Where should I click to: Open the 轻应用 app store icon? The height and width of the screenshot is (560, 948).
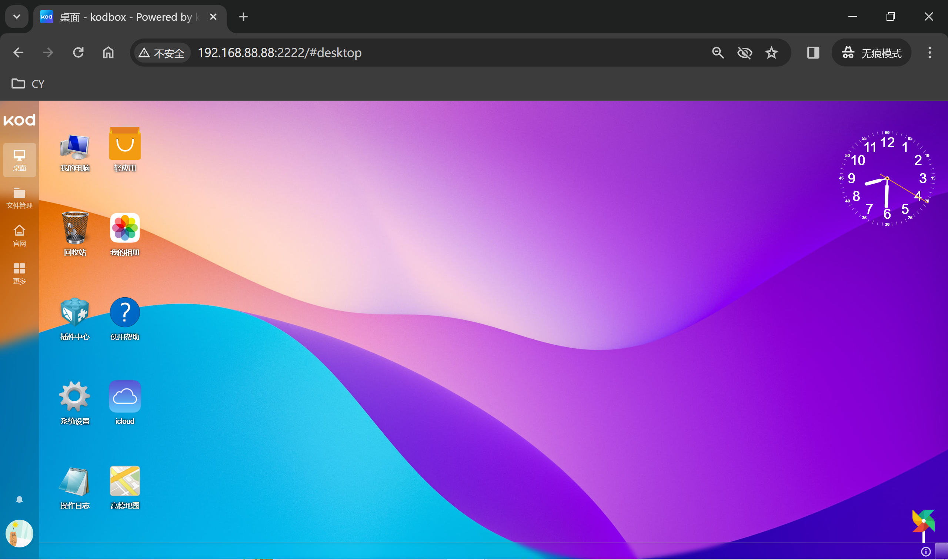[125, 150]
